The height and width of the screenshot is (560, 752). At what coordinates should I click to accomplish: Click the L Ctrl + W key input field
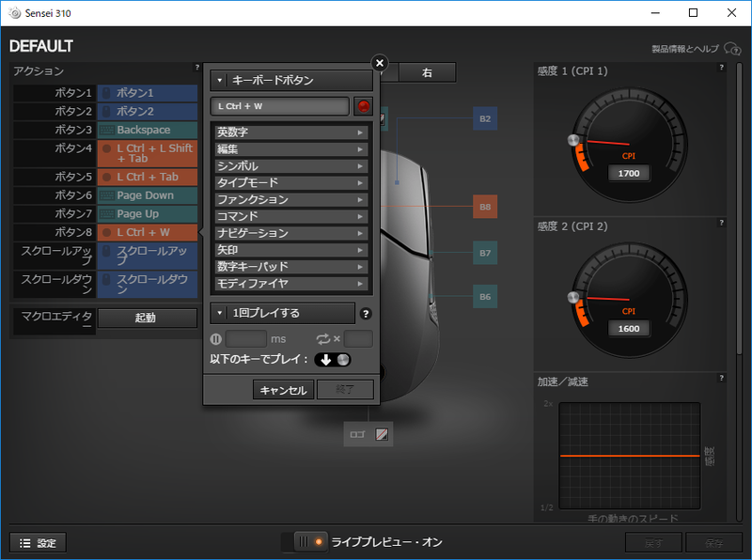coord(279,106)
